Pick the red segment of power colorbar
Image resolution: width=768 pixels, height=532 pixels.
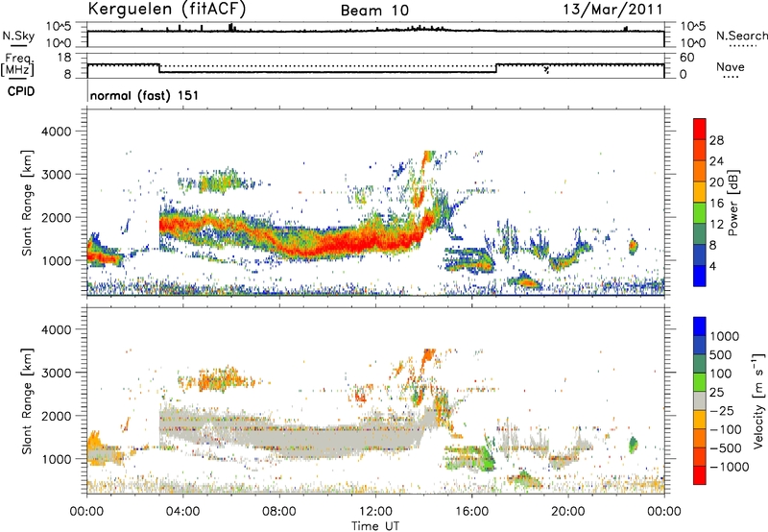tap(700, 130)
